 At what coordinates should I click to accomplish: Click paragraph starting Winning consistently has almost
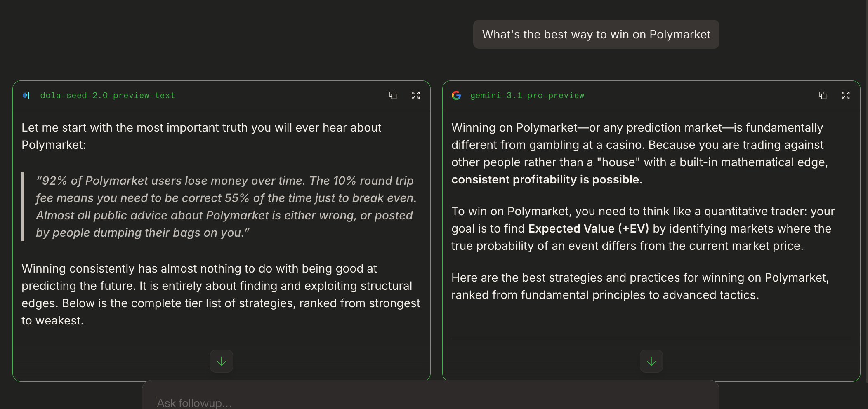tap(221, 294)
